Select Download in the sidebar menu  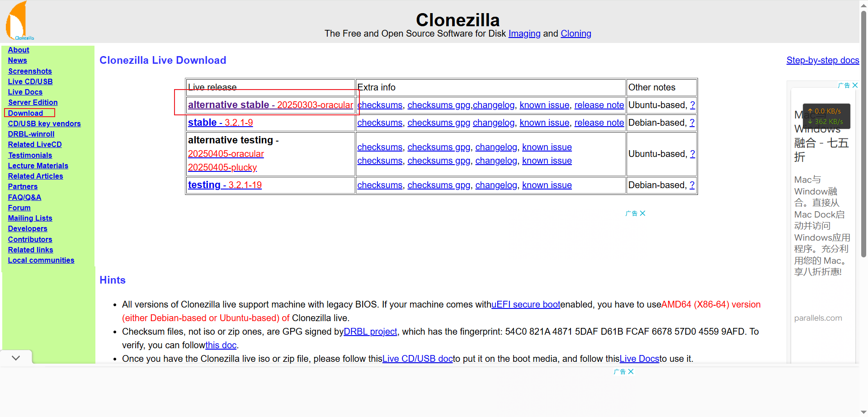25,113
